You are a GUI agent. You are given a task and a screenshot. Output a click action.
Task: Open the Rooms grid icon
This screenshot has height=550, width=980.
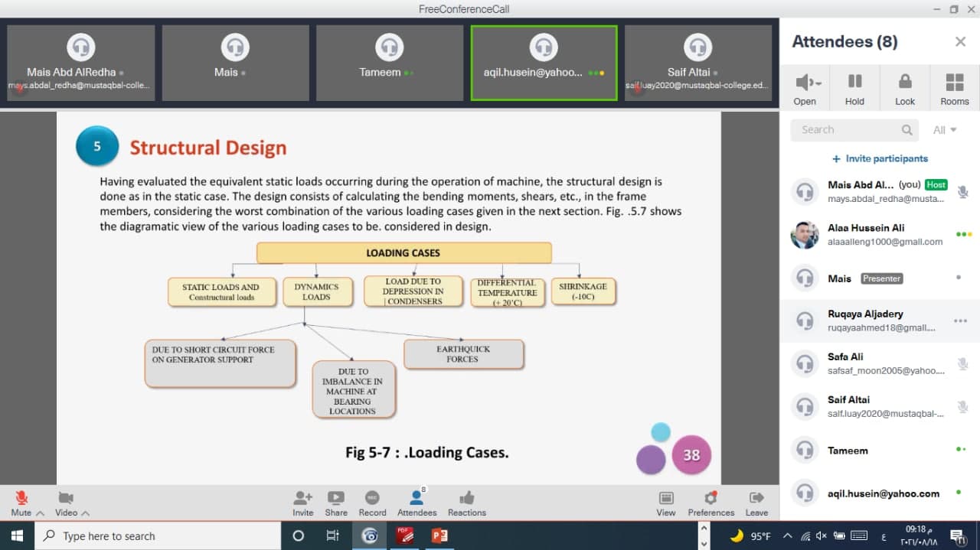[955, 82]
